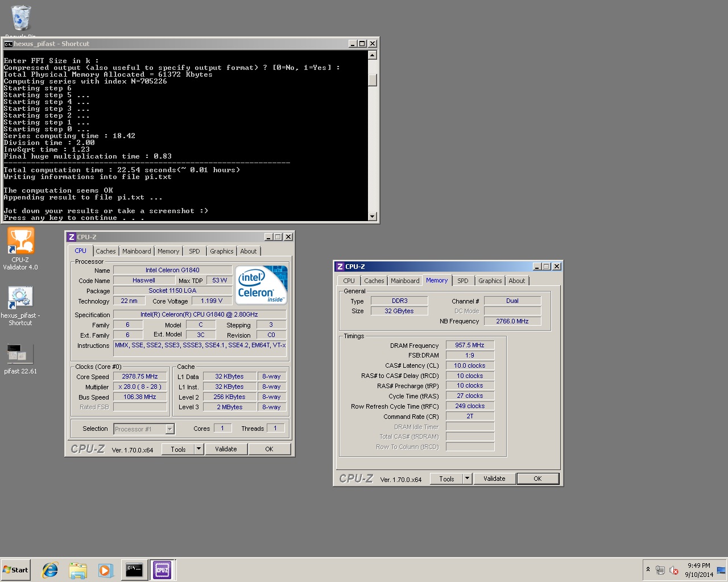Switch to CPU tab in Memory CPU-Z window
The image size is (728, 582).
click(349, 281)
